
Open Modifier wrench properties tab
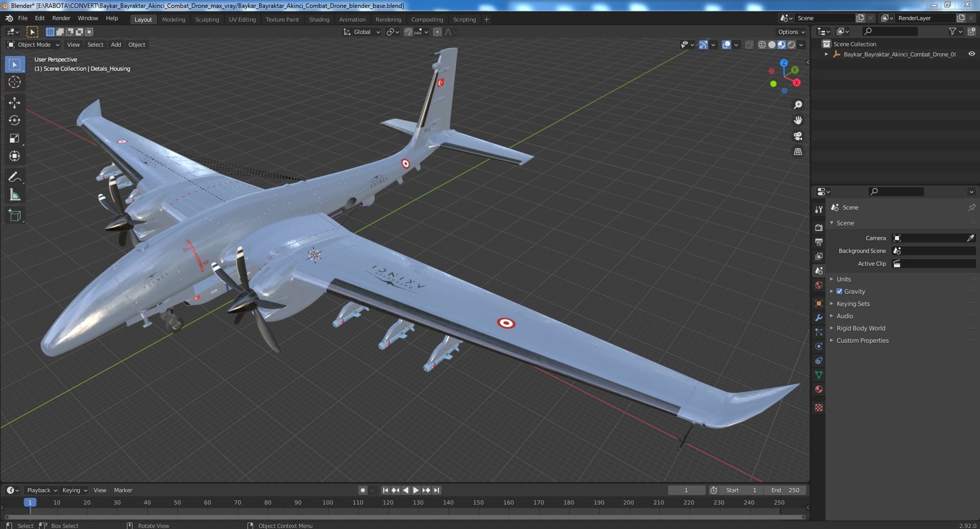click(819, 317)
